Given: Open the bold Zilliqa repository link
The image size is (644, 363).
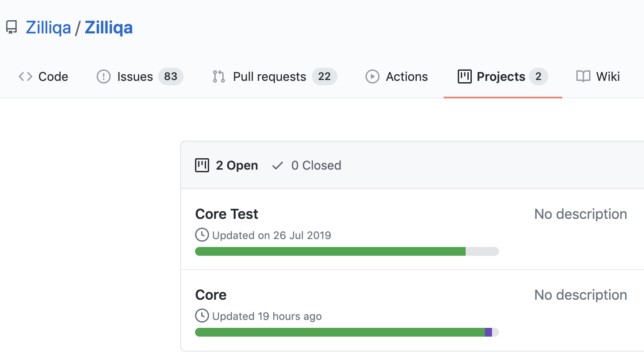Looking at the screenshot, I should [x=109, y=27].
